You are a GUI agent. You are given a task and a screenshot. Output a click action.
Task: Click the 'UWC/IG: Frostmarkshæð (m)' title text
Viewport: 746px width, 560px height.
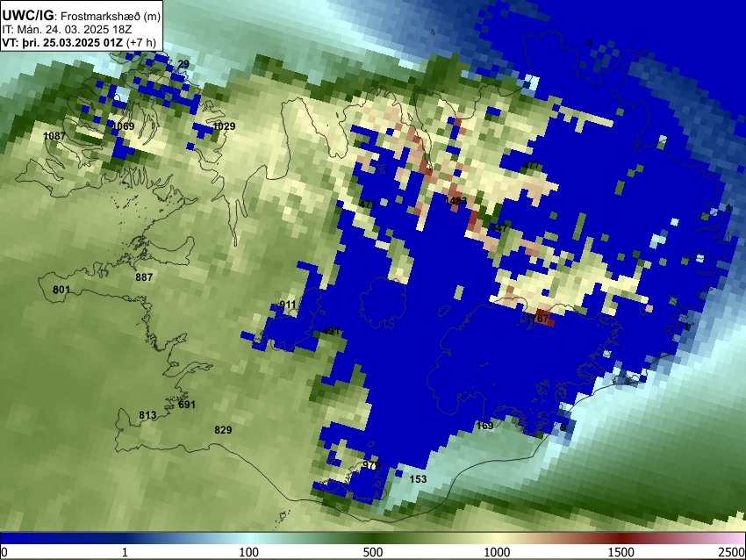pos(82,16)
